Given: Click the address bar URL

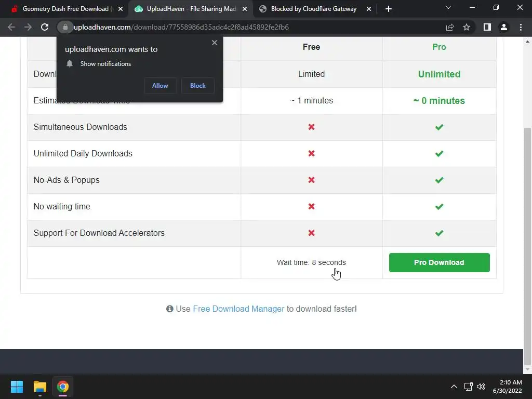Looking at the screenshot, I should (x=181, y=27).
